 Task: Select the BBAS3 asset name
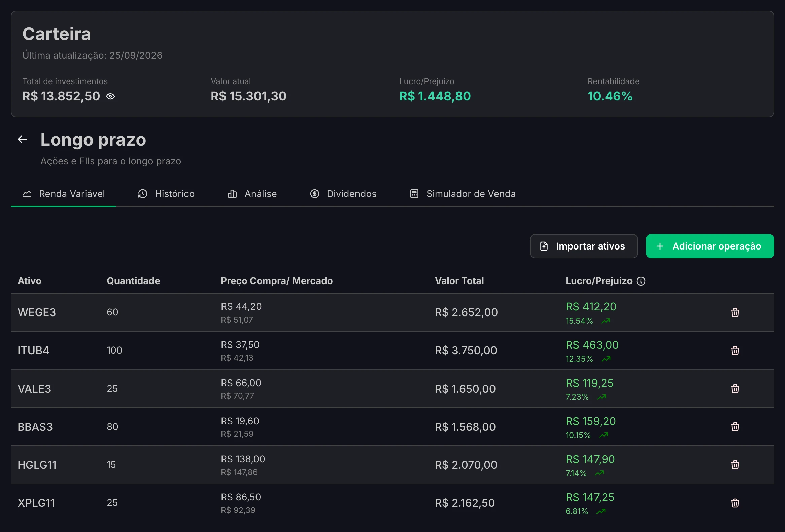[35, 427]
